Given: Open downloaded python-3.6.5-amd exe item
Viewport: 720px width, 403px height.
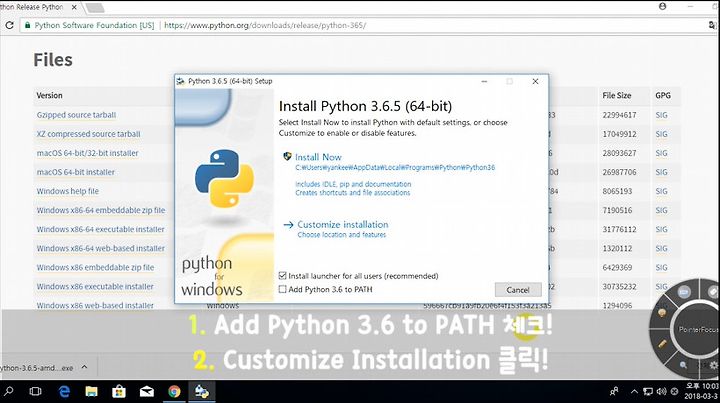Looking at the screenshot, I should [37, 368].
